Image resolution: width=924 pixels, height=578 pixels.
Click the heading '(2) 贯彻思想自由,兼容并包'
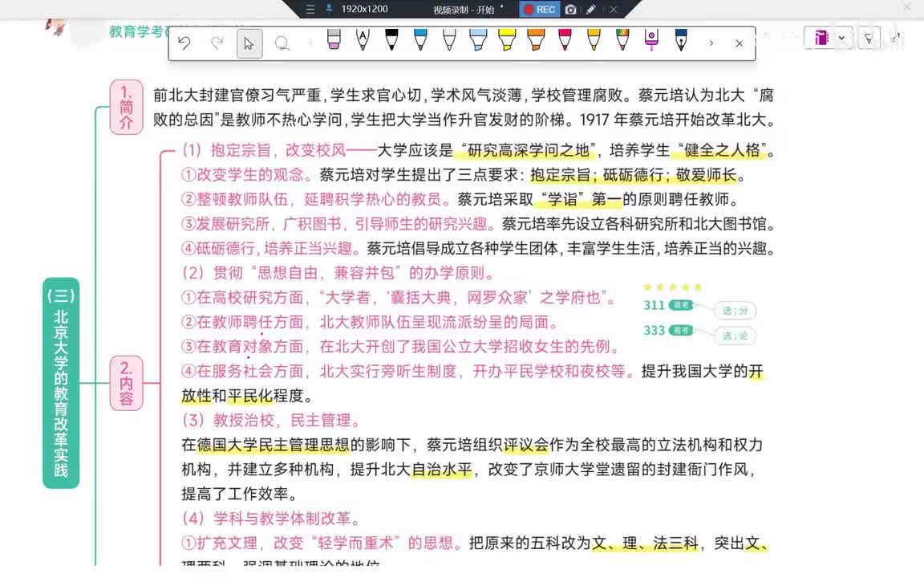click(338, 273)
